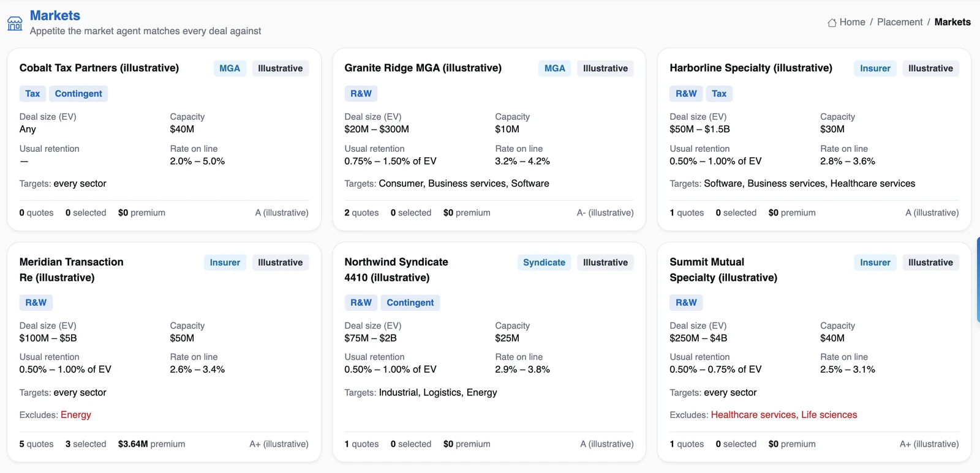
Task: Open the Cobalt Tax Partners card title
Action: (x=99, y=68)
